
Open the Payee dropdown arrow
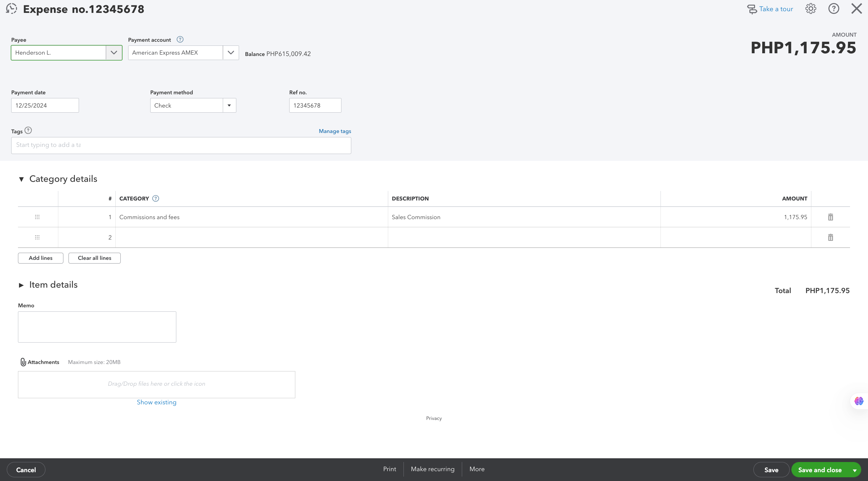pos(114,53)
